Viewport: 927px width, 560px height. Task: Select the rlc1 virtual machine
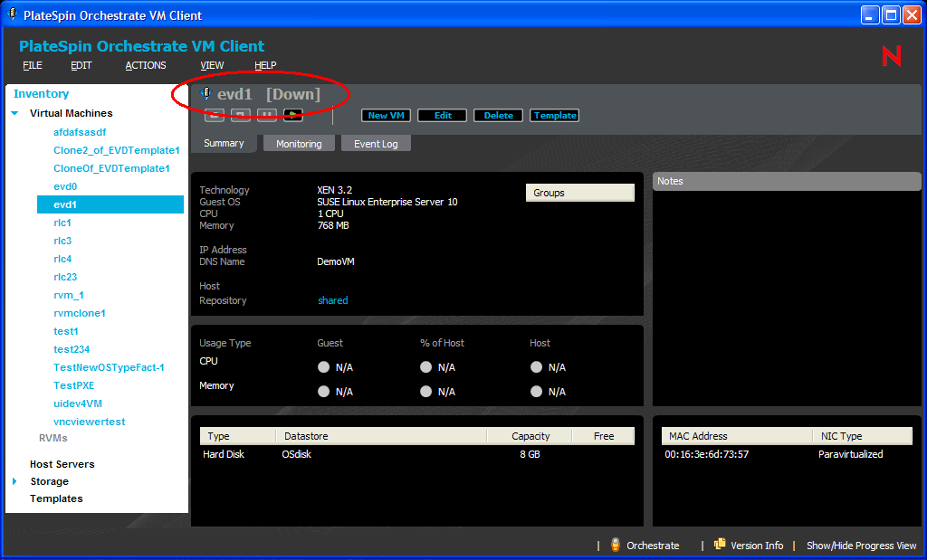(x=62, y=223)
